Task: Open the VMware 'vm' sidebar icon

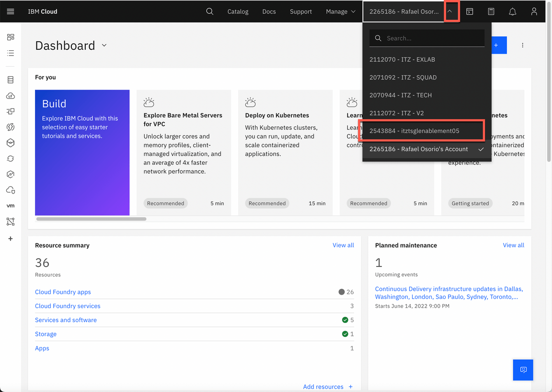Action: click(11, 206)
